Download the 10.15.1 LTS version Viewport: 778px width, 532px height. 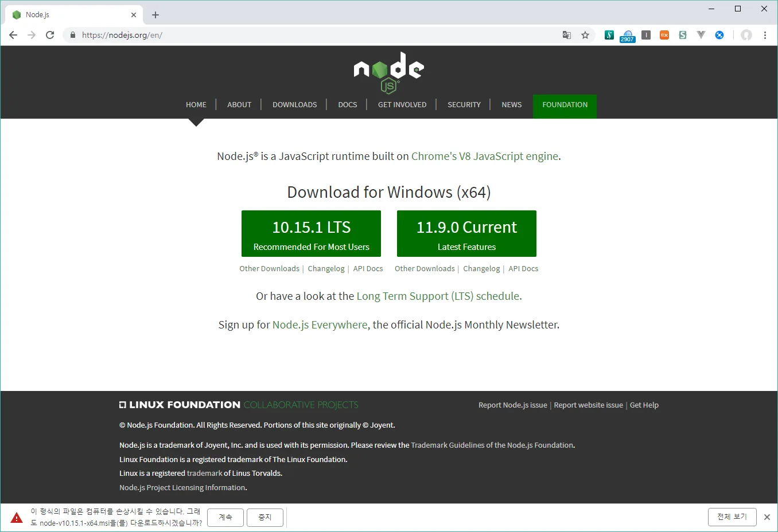pyautogui.click(x=311, y=234)
